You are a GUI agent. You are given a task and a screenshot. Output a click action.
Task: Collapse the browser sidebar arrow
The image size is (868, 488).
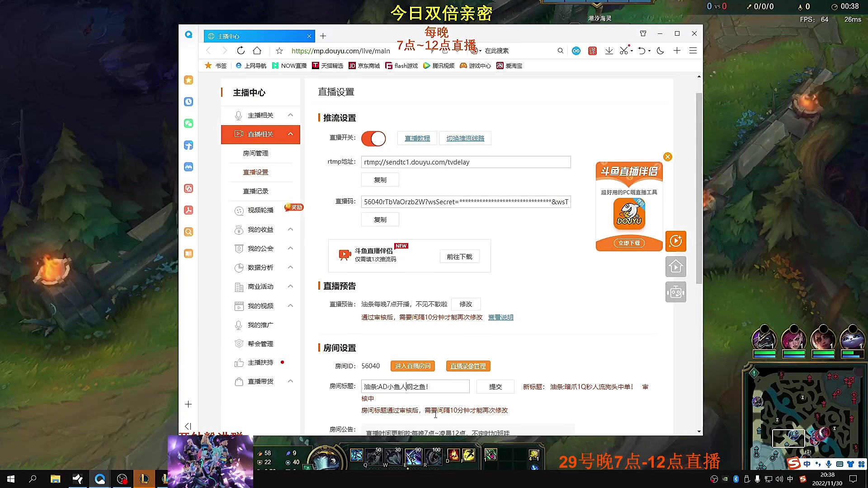188,426
